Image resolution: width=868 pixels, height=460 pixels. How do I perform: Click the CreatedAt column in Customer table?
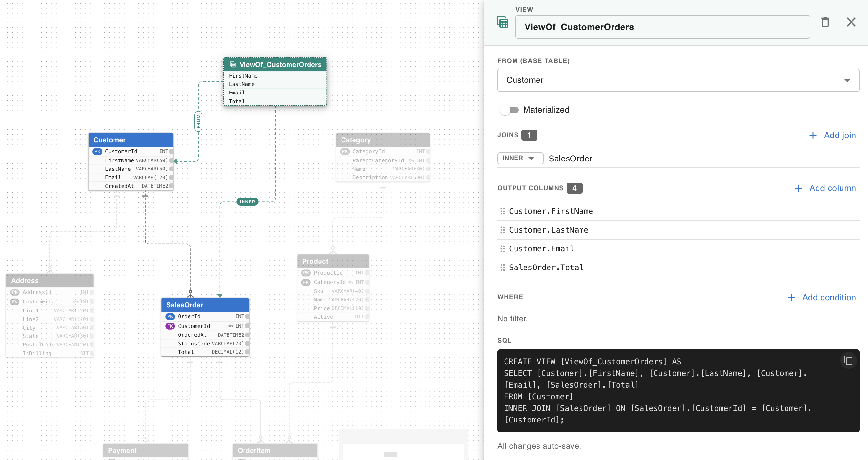[x=131, y=186]
